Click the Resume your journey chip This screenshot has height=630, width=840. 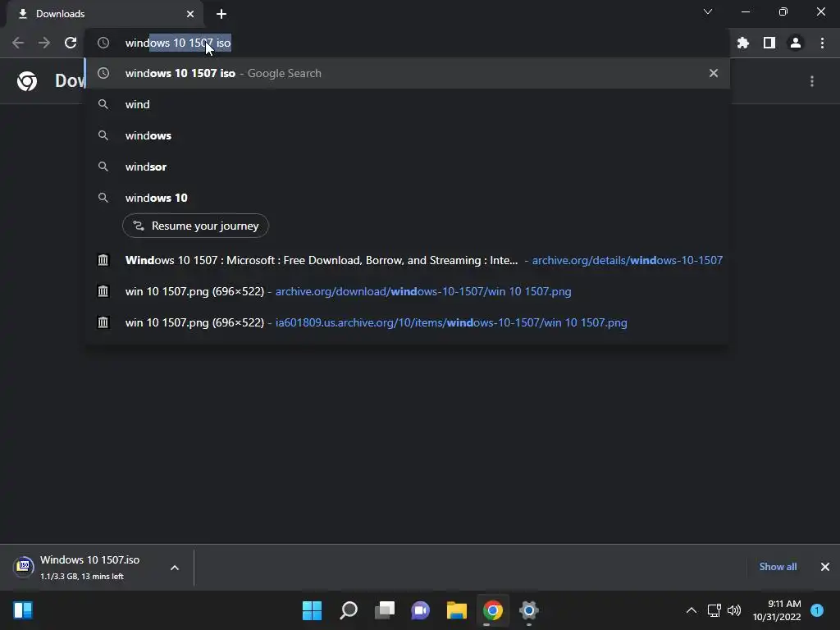pyautogui.click(x=195, y=226)
